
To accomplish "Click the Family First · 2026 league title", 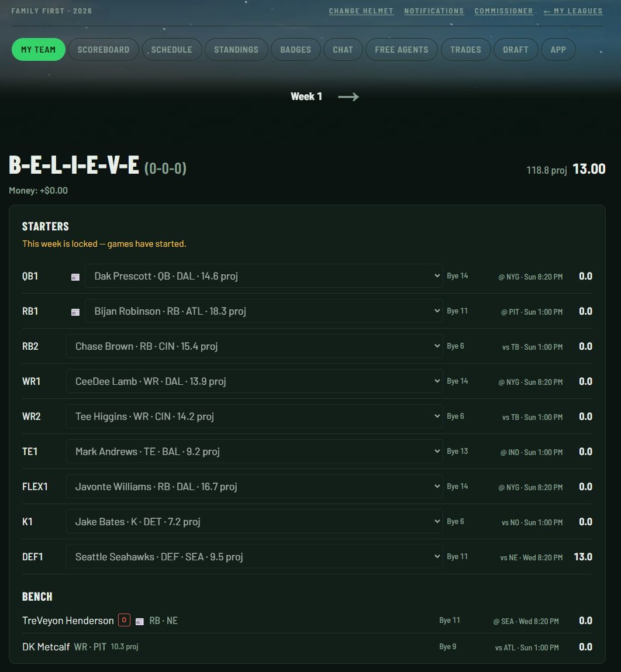I will 51,11.
